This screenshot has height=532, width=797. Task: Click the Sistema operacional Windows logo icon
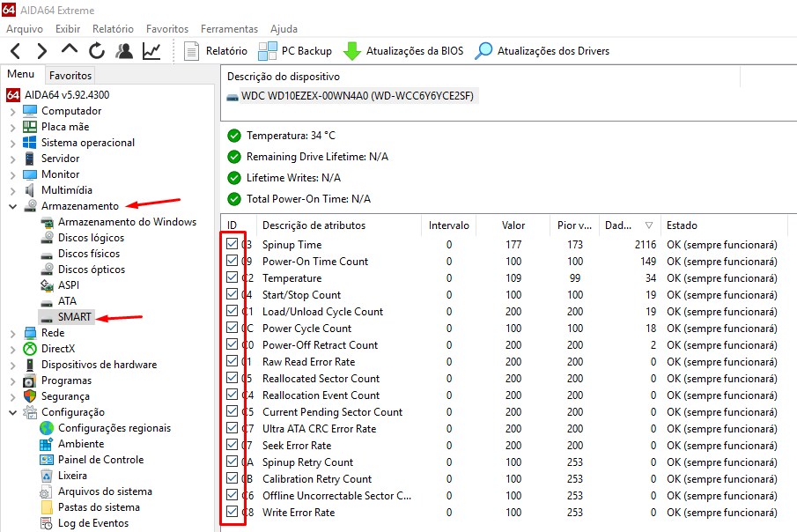coord(30,143)
